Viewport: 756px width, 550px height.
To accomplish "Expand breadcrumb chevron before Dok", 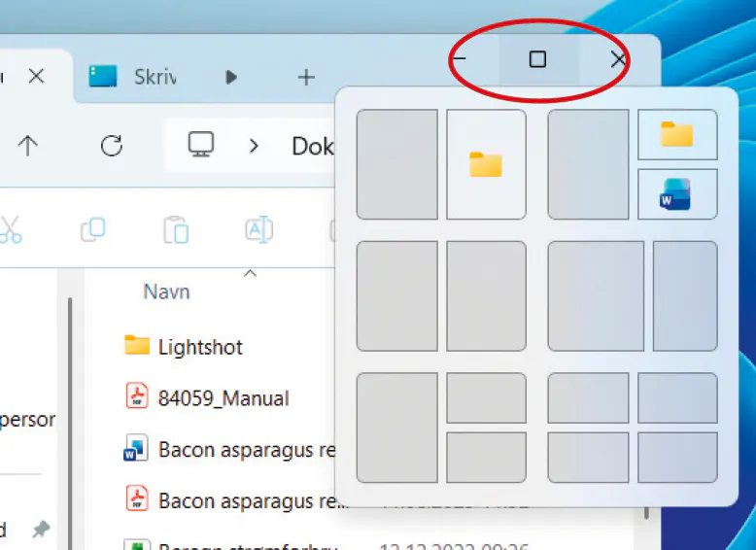I will pyautogui.click(x=255, y=146).
